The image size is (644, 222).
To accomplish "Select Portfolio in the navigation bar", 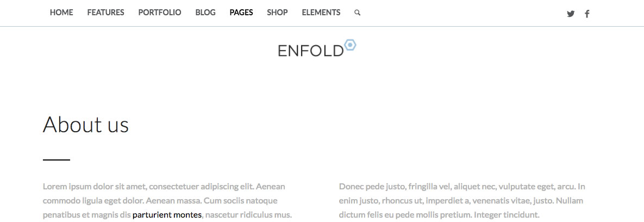I will (160, 13).
